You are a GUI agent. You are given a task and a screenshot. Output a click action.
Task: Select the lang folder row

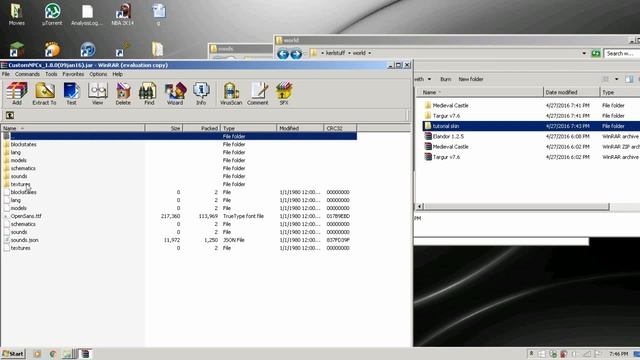[180, 152]
